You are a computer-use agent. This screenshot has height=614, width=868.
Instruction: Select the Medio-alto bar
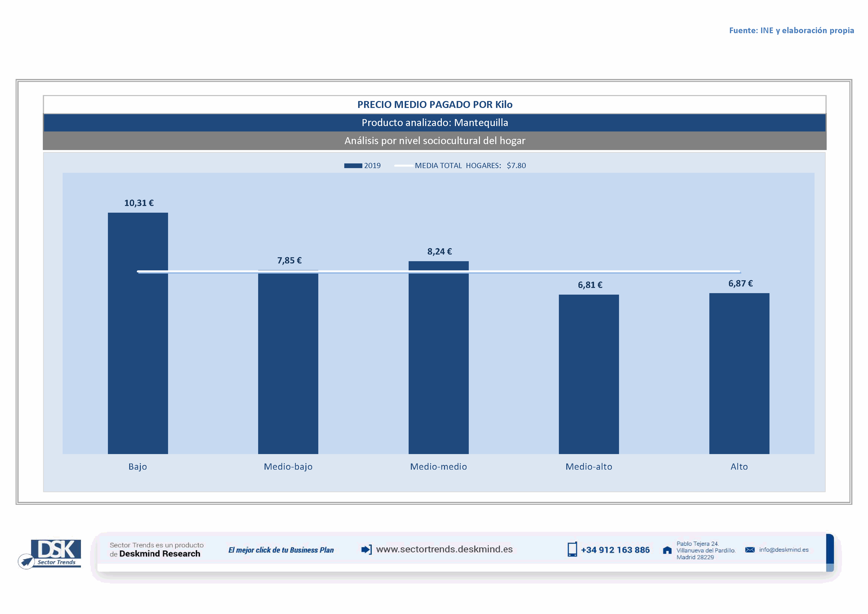coord(589,374)
